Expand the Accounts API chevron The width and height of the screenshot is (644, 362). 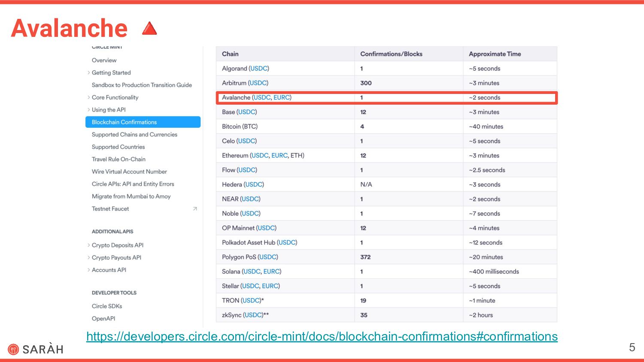(89, 270)
